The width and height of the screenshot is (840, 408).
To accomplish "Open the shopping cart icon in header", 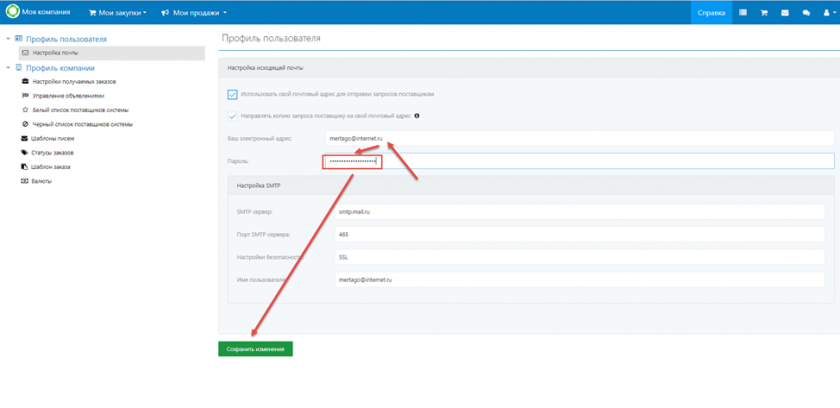I will point(764,13).
